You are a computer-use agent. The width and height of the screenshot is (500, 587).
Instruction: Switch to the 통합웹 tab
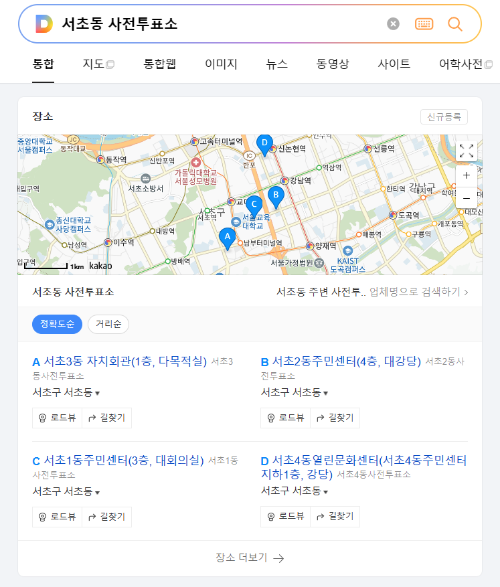pyautogui.click(x=159, y=64)
